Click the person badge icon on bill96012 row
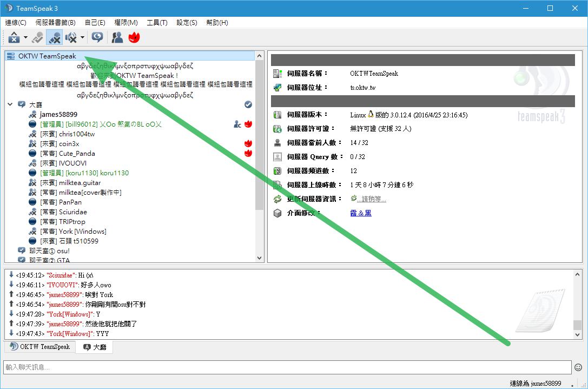The height and width of the screenshot is (389, 588). click(x=237, y=124)
